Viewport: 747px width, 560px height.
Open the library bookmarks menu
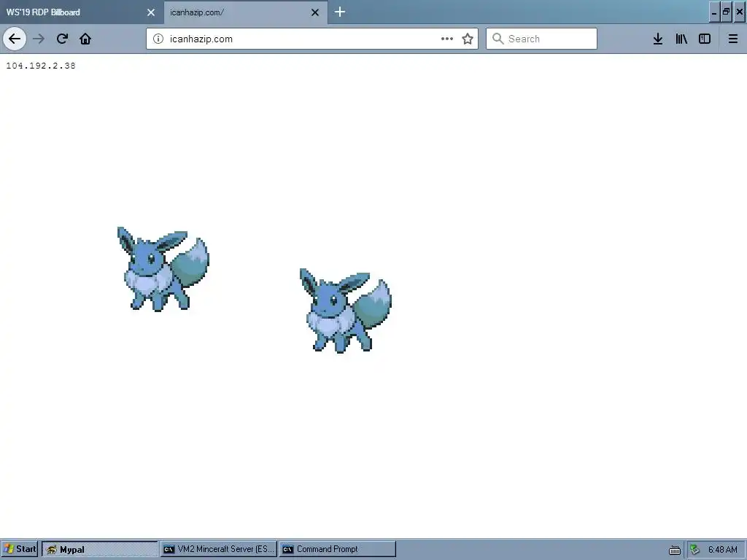tap(681, 39)
